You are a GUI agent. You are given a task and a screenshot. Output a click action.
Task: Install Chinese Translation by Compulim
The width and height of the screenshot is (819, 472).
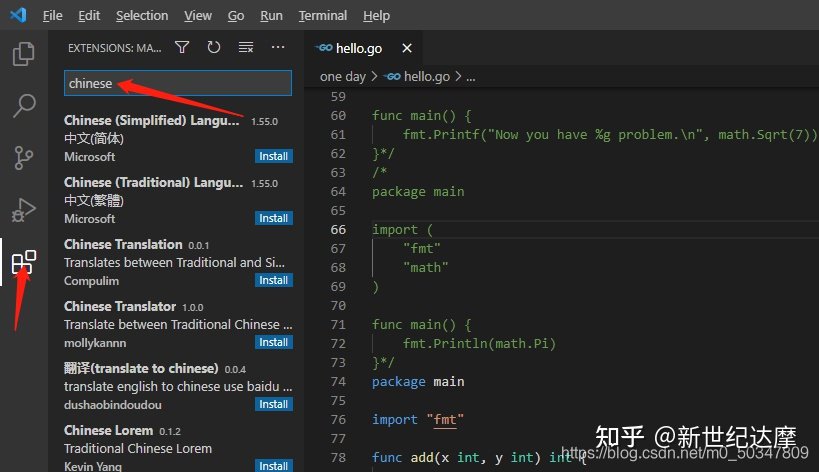pos(274,280)
